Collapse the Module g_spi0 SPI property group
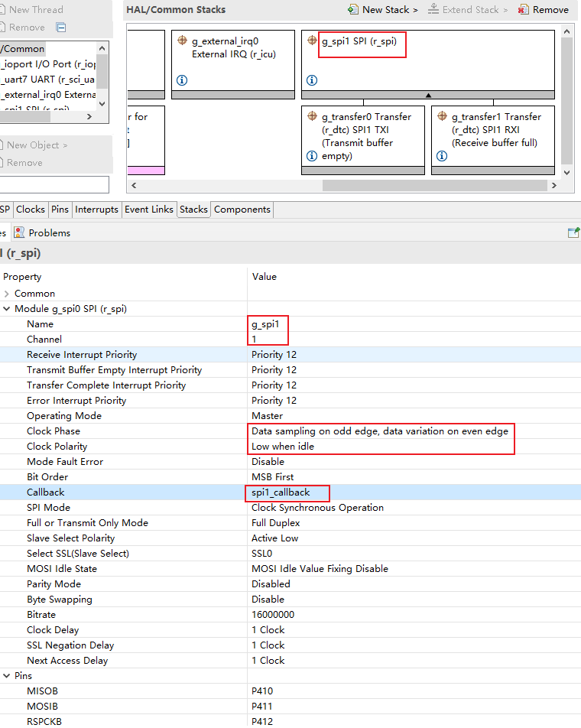This screenshot has width=581, height=728. (7, 309)
